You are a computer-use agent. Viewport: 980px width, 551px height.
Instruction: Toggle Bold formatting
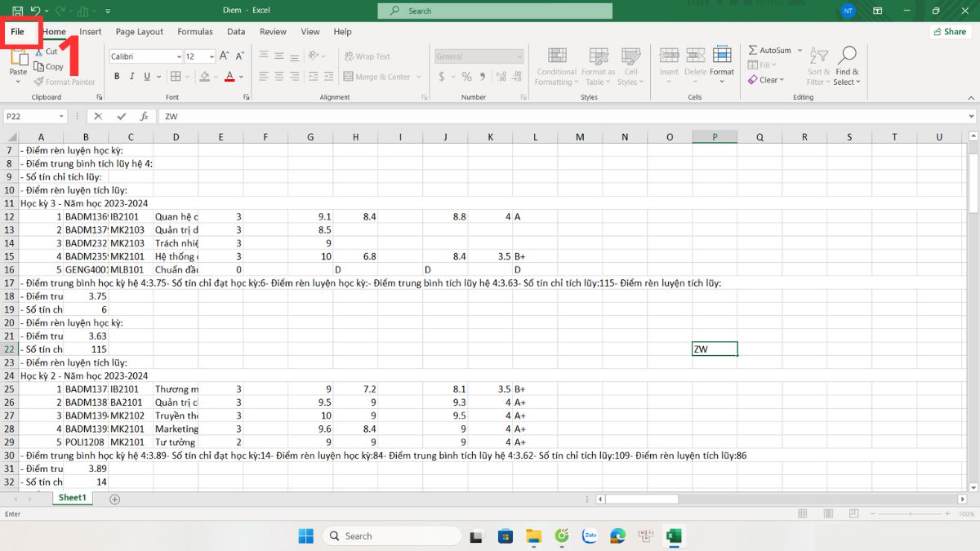point(117,77)
